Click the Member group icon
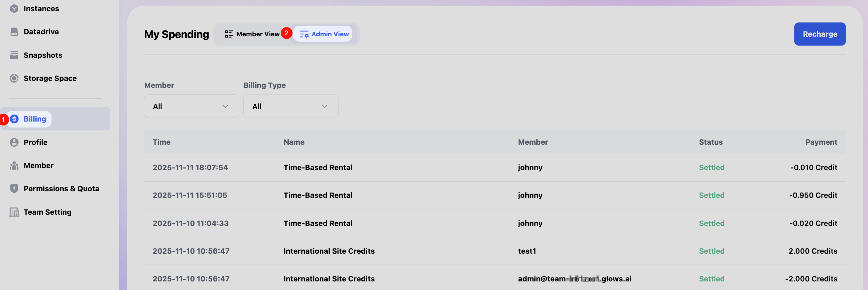868x290 pixels. tap(14, 165)
